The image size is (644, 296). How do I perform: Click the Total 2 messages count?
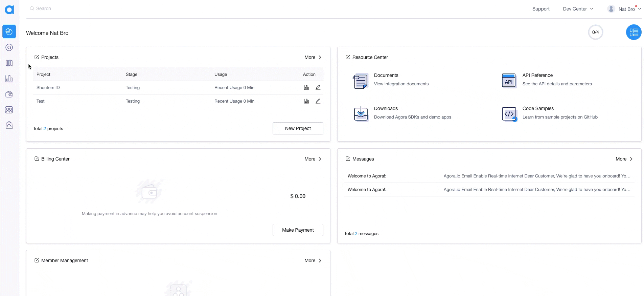361,233
